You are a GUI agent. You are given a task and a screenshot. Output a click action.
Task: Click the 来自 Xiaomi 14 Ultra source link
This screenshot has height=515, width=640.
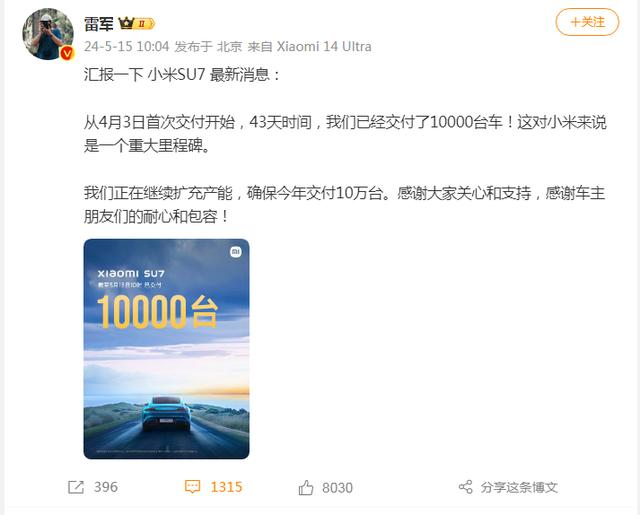click(309, 47)
